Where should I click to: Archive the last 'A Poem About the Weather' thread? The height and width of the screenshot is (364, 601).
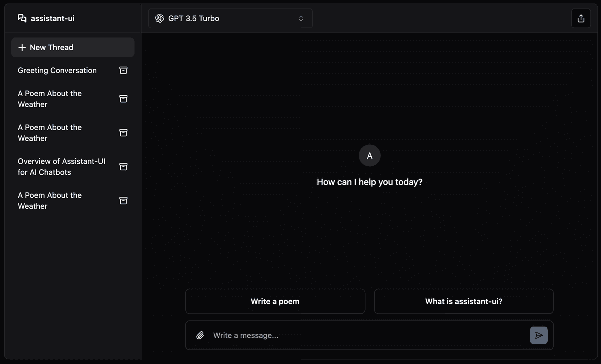(123, 200)
